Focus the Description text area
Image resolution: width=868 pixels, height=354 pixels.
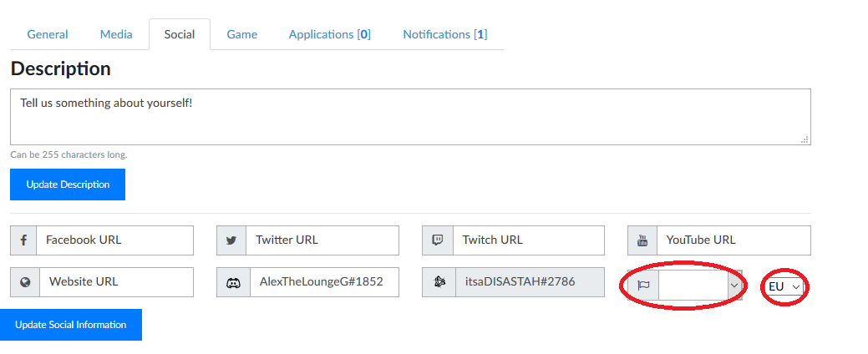[411, 117]
